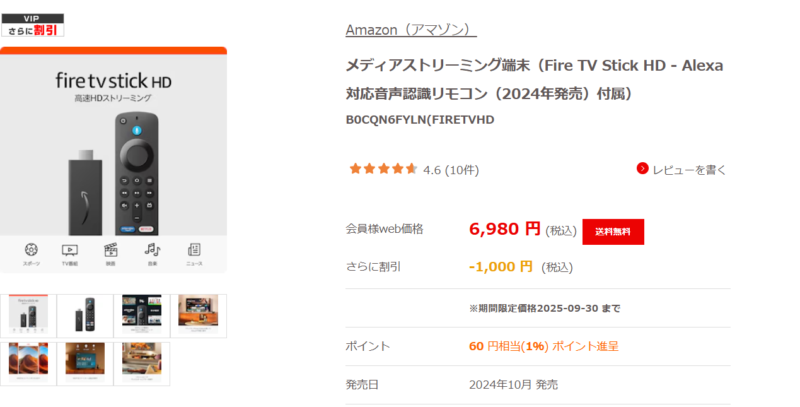Click the five-star rating icons
Viewport: 800px width, 407px height.
[383, 169]
